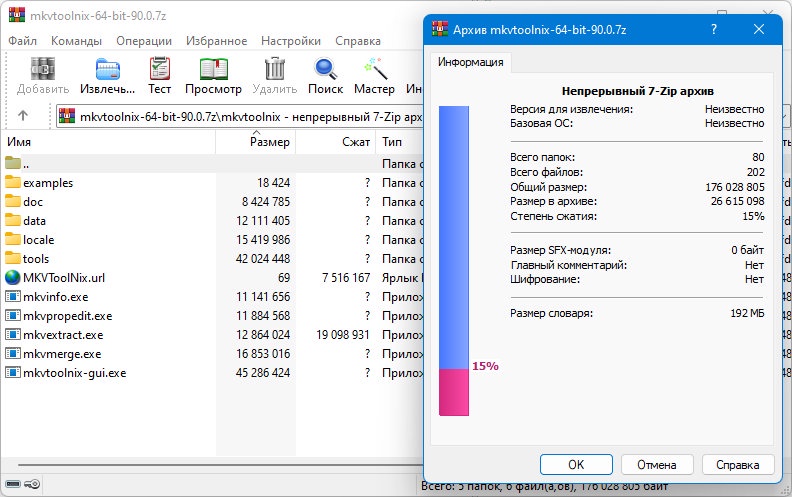Click size value 42 024 448
This screenshot has width=792, height=497.
click(x=263, y=259)
